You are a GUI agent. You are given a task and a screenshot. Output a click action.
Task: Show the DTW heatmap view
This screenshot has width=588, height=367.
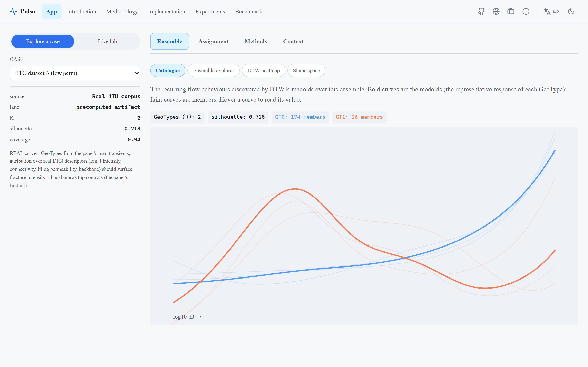[263, 70]
